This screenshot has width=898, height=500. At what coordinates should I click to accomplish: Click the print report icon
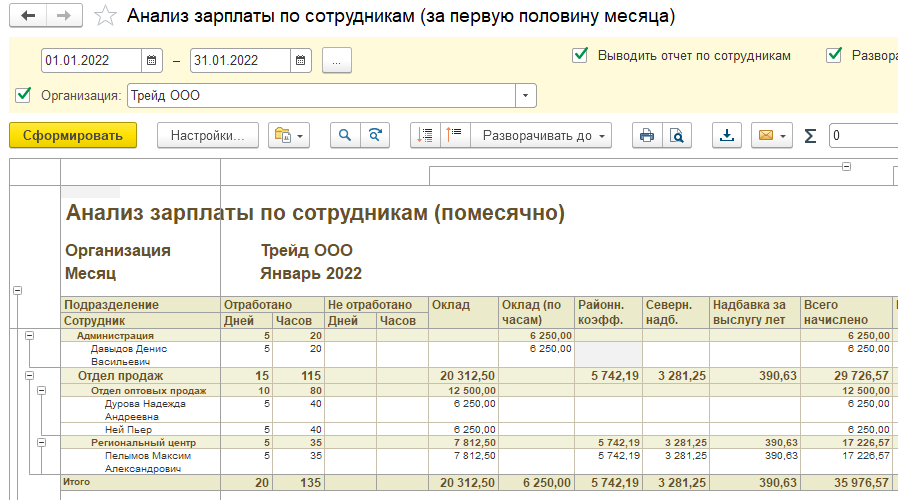[x=647, y=136]
